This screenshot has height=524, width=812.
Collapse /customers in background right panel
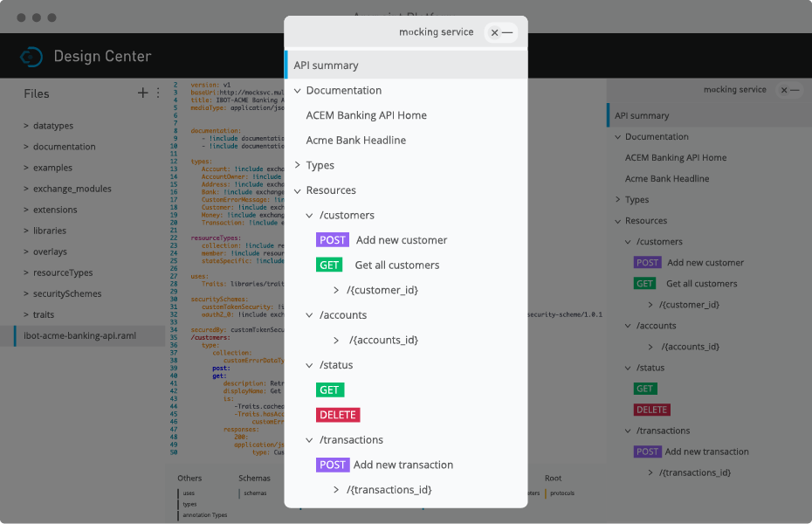[628, 242]
